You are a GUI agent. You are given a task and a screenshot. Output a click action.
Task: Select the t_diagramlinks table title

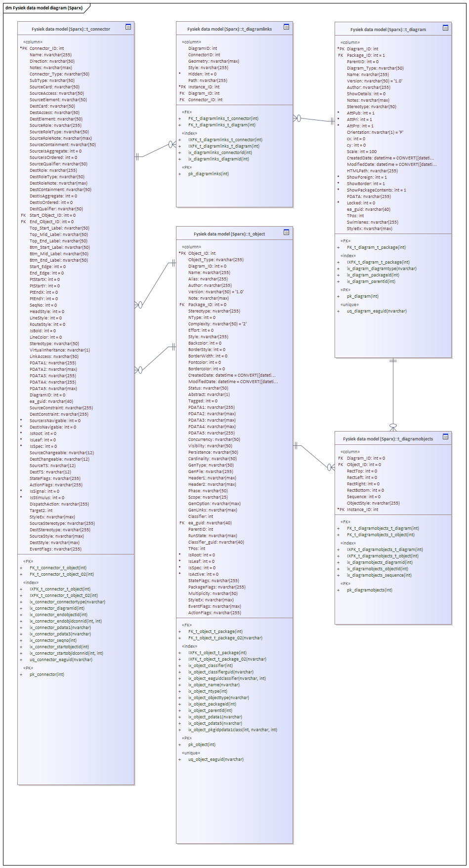point(229,29)
